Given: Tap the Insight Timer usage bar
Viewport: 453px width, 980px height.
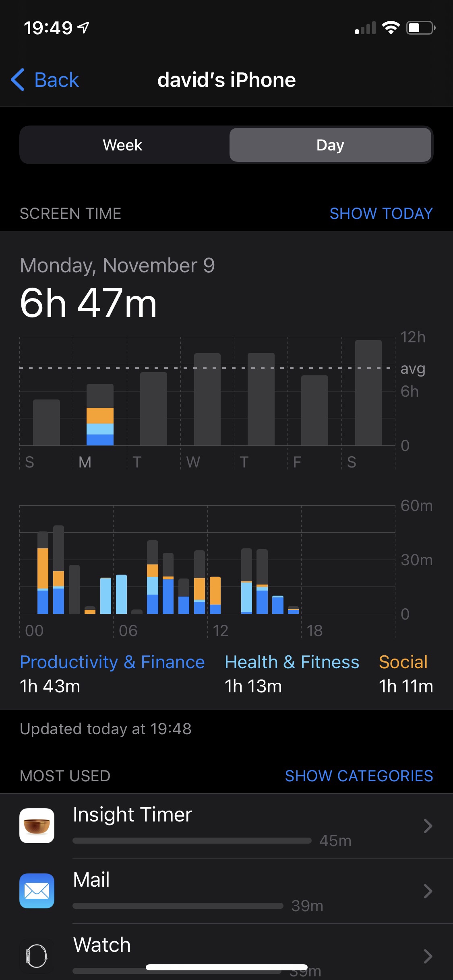Looking at the screenshot, I should (192, 840).
